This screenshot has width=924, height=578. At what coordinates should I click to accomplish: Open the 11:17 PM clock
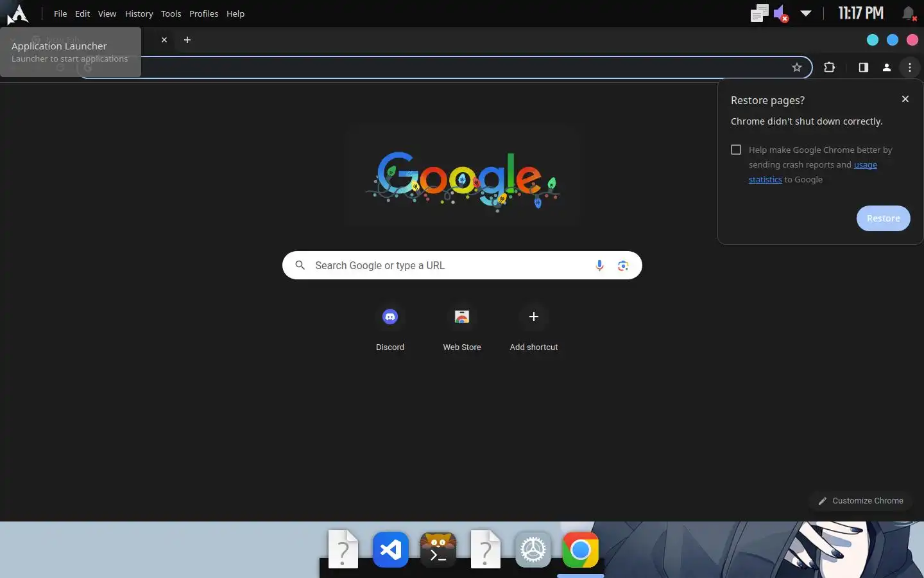[860, 13]
